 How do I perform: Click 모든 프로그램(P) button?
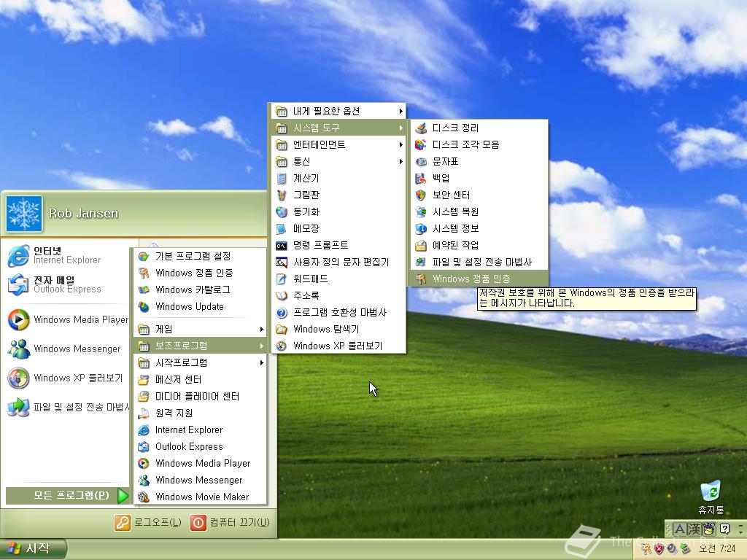tap(67, 496)
